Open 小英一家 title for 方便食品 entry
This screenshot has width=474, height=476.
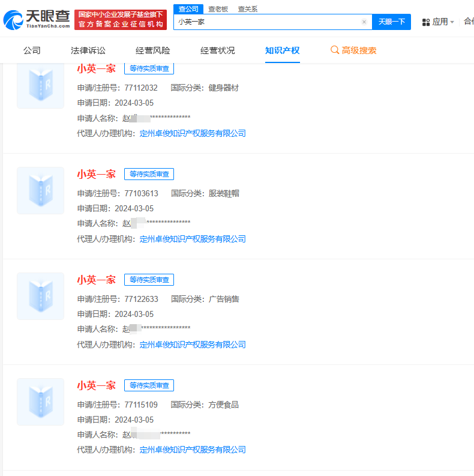pos(96,385)
